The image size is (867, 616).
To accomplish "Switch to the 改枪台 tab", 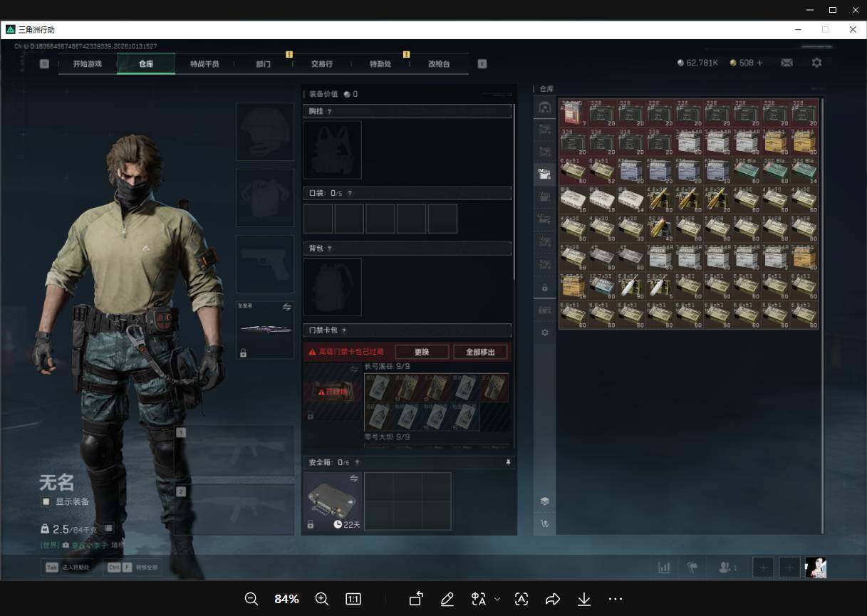I will [x=439, y=63].
